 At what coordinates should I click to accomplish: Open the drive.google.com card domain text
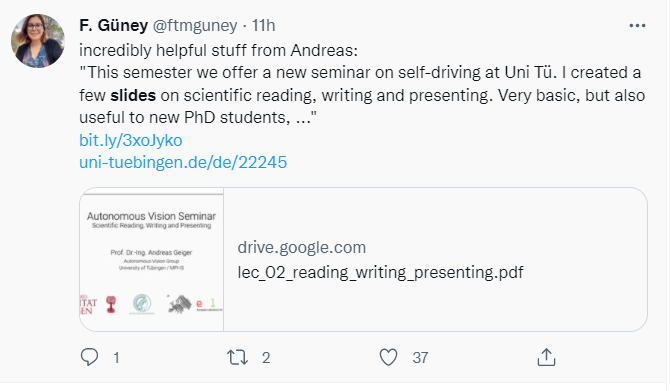[x=302, y=247]
